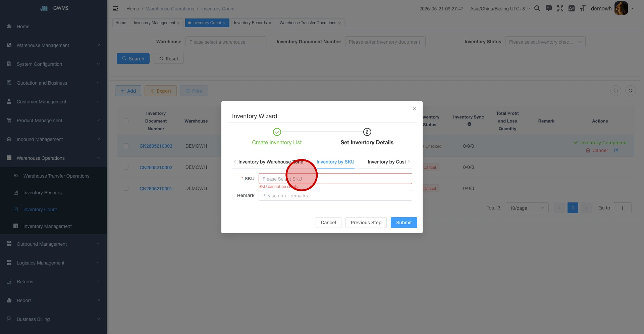Expand Warehouse Management sidebar menu
The height and width of the screenshot is (334, 644).
(x=54, y=45)
